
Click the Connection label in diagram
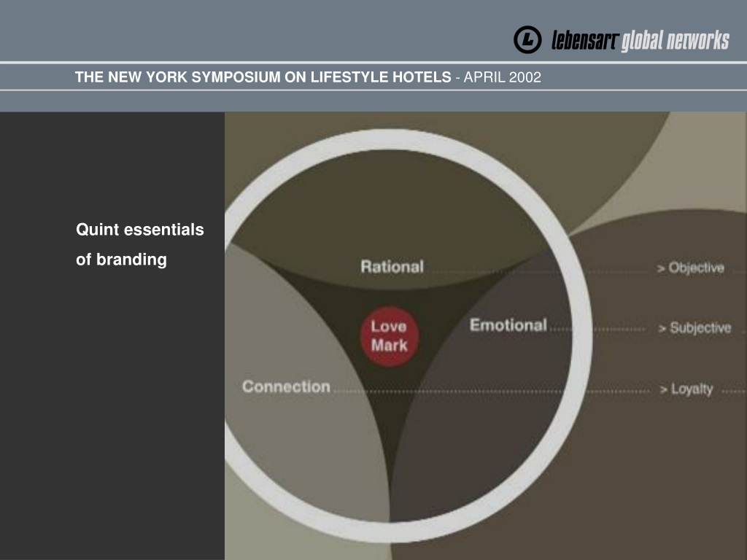point(286,386)
